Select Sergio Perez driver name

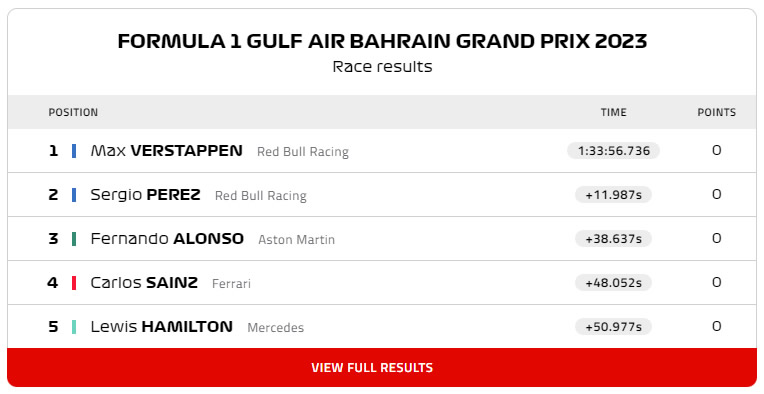(x=145, y=195)
